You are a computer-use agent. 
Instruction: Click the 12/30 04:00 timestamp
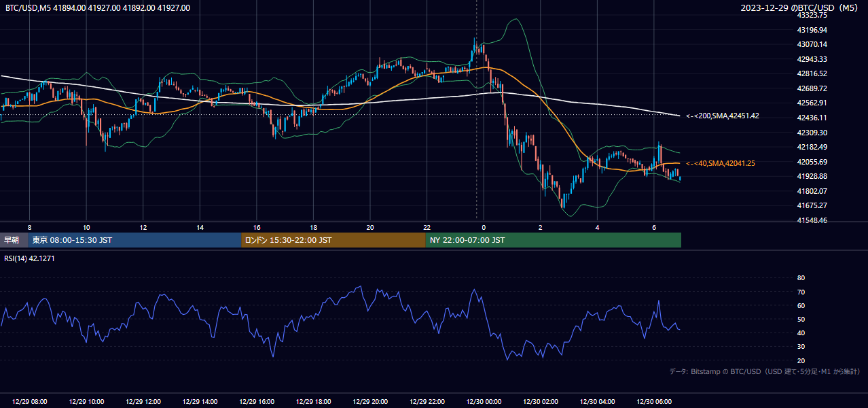click(597, 402)
